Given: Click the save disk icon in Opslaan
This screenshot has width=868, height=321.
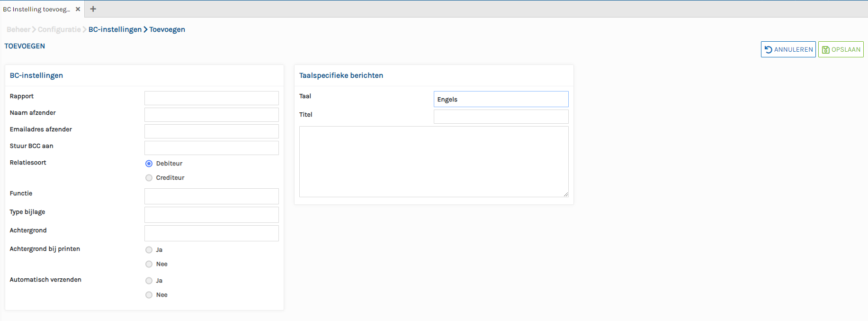Looking at the screenshot, I should 826,50.
